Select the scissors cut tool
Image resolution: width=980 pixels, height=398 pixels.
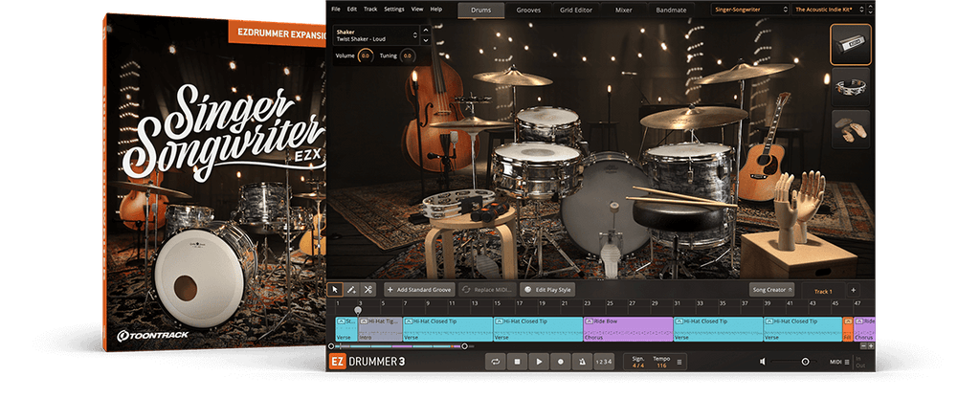pyautogui.click(x=368, y=289)
